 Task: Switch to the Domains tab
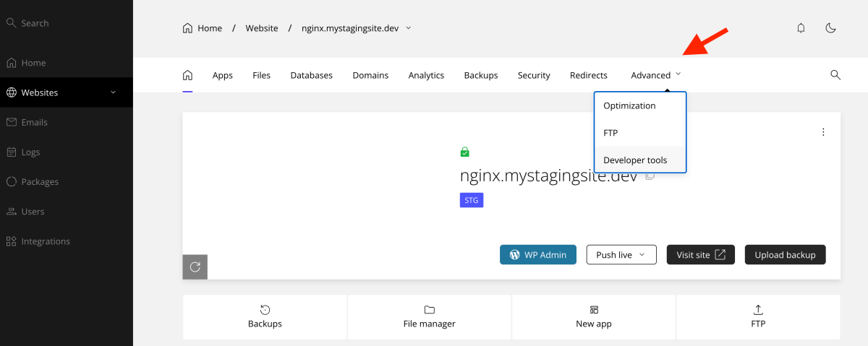pos(370,75)
